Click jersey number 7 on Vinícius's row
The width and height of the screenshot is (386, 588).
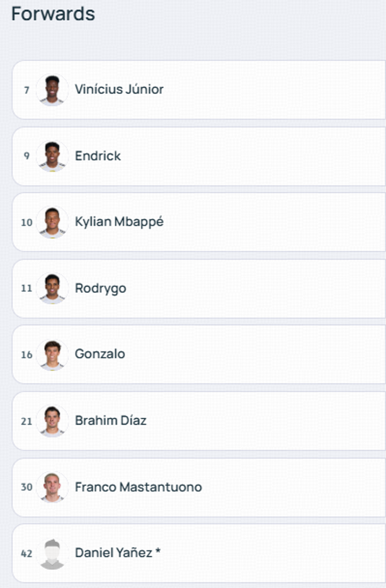[26, 90]
